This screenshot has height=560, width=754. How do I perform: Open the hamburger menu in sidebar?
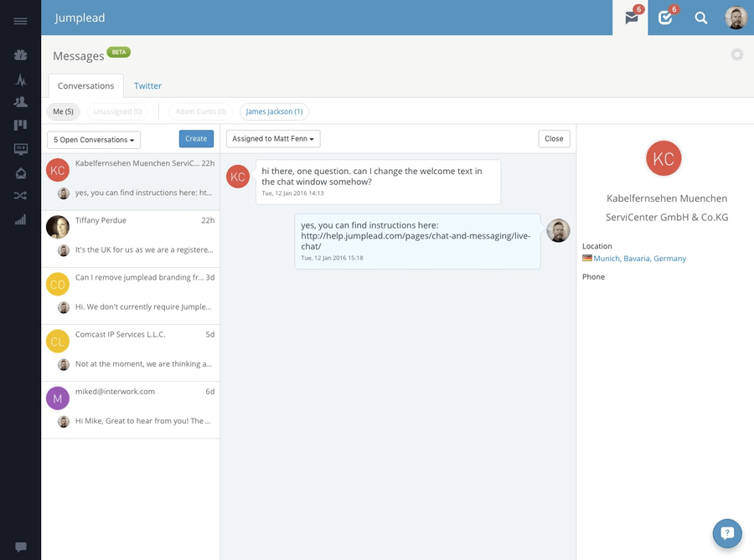coord(20,21)
